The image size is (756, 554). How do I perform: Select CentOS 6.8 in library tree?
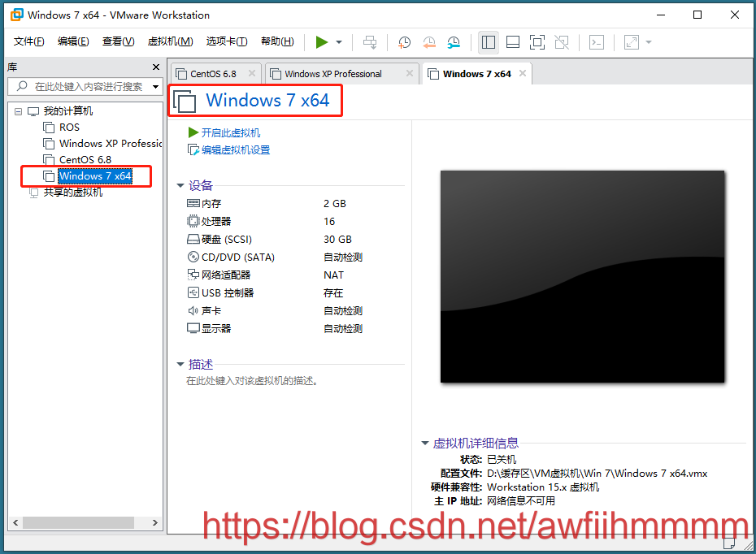coord(85,159)
